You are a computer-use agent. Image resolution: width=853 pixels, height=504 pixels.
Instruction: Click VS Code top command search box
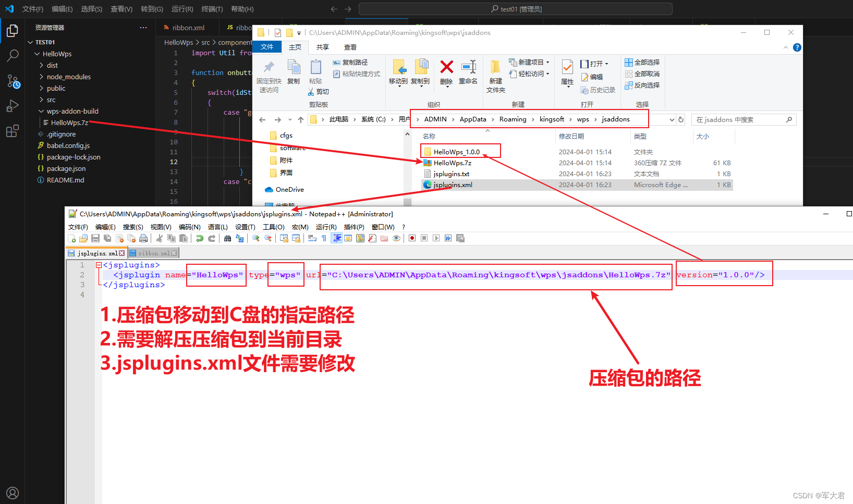tap(516, 9)
